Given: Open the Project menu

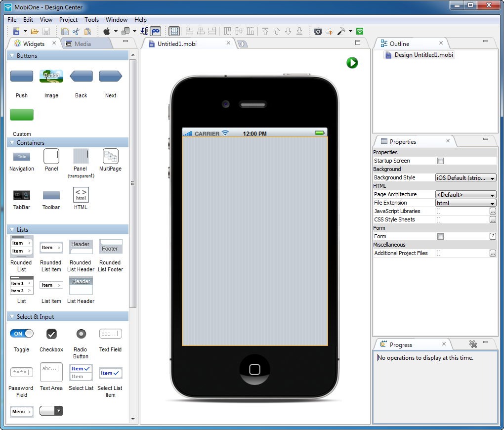Looking at the screenshot, I should [68, 20].
